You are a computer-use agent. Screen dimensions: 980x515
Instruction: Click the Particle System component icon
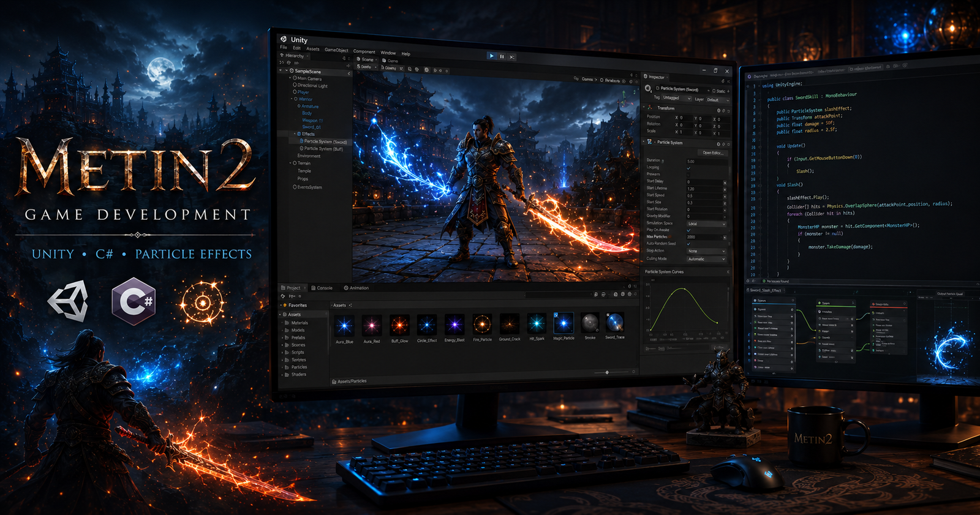pos(650,141)
